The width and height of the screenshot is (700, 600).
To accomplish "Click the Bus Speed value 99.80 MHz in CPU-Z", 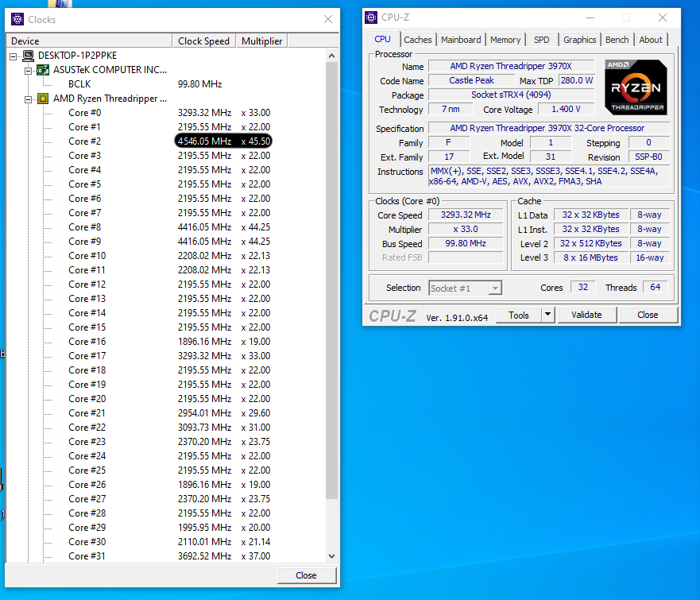I will pyautogui.click(x=466, y=243).
